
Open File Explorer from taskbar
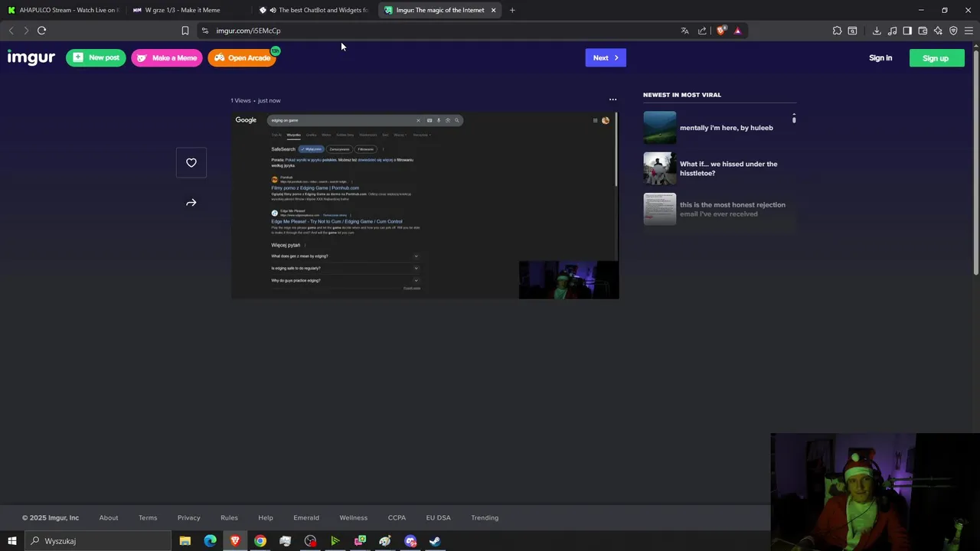(185, 541)
